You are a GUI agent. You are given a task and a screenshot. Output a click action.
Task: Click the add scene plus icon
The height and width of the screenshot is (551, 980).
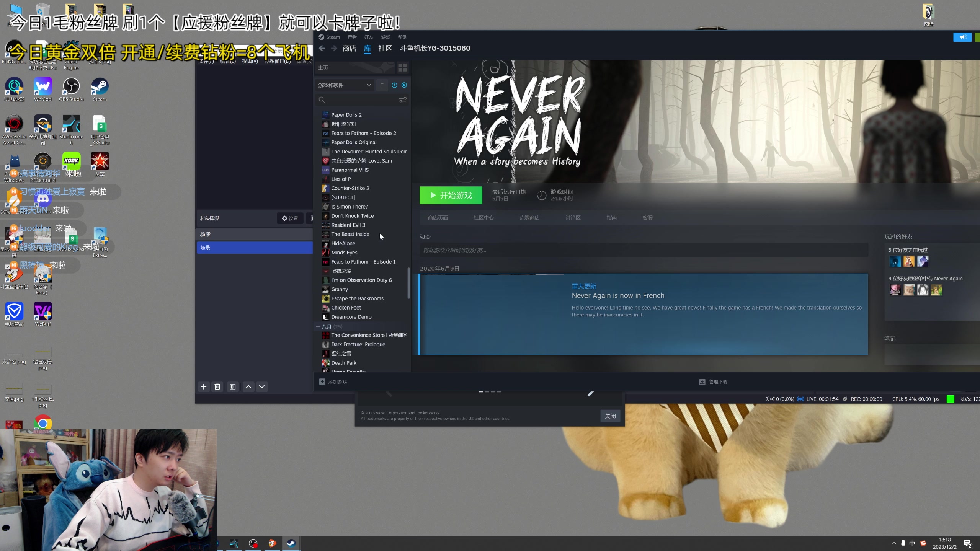pos(204,387)
